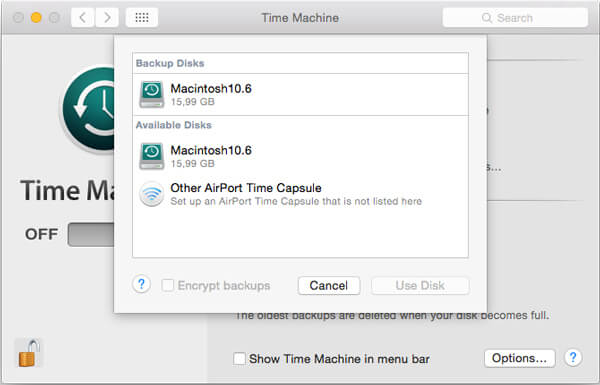This screenshot has width=600, height=385.
Task: Open the Options... button
Action: coord(519,358)
